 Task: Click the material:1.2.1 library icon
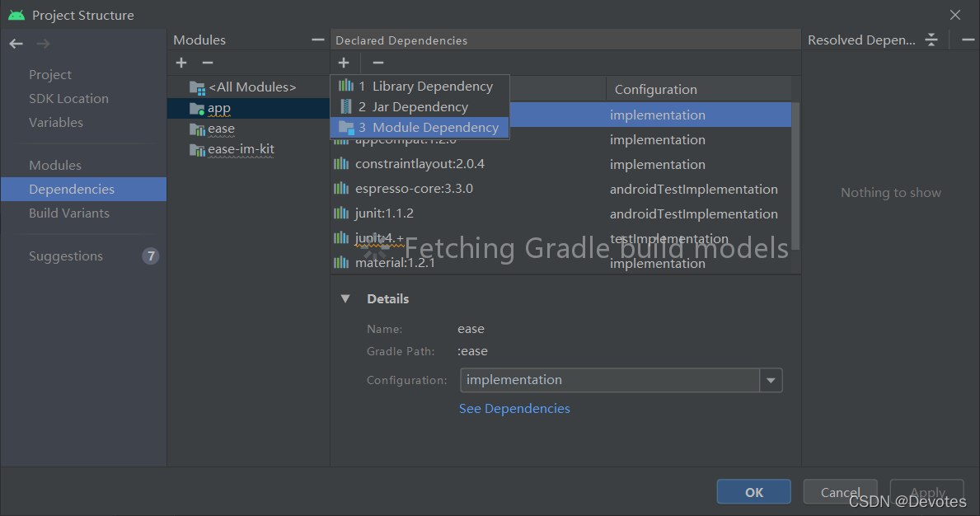pyautogui.click(x=341, y=263)
